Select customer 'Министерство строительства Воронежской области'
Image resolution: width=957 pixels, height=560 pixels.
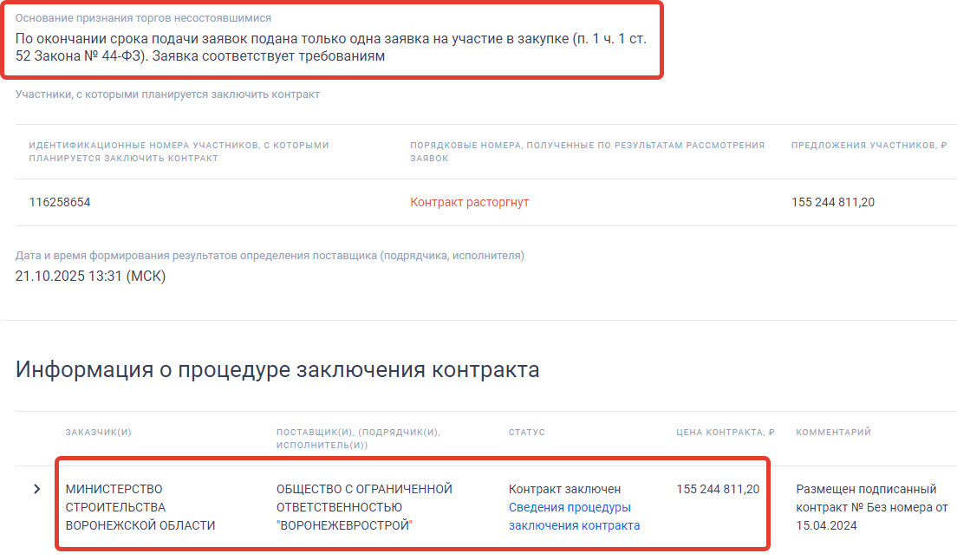click(140, 507)
